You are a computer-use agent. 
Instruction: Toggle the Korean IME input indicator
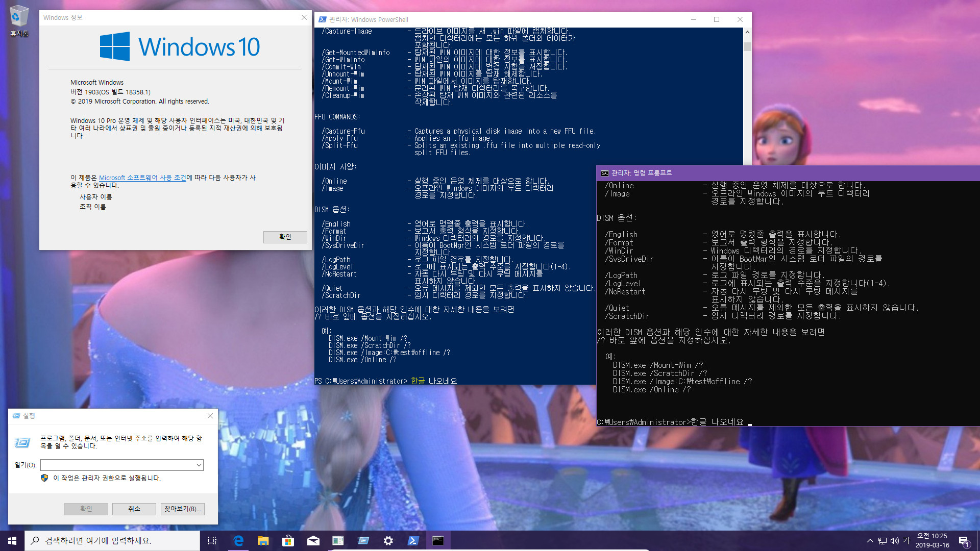pyautogui.click(x=906, y=541)
